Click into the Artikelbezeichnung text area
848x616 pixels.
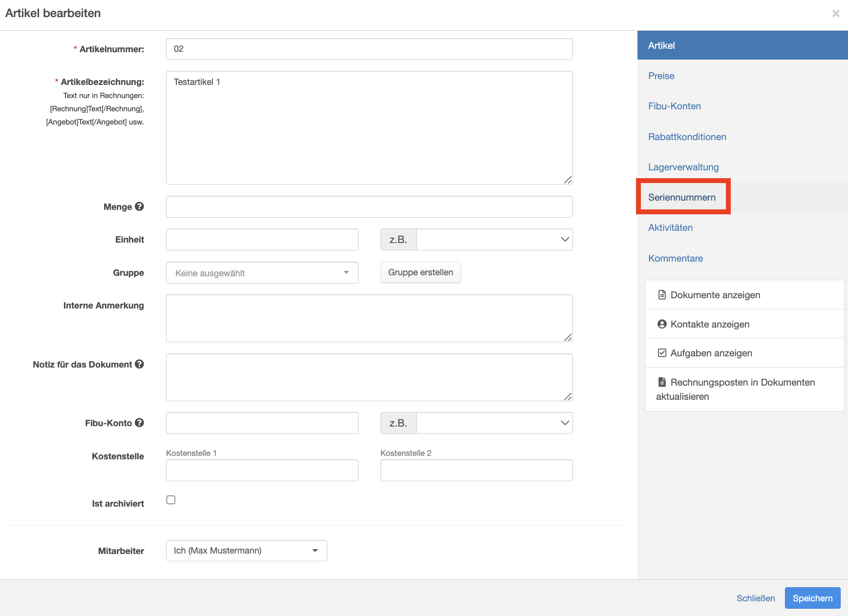click(369, 127)
